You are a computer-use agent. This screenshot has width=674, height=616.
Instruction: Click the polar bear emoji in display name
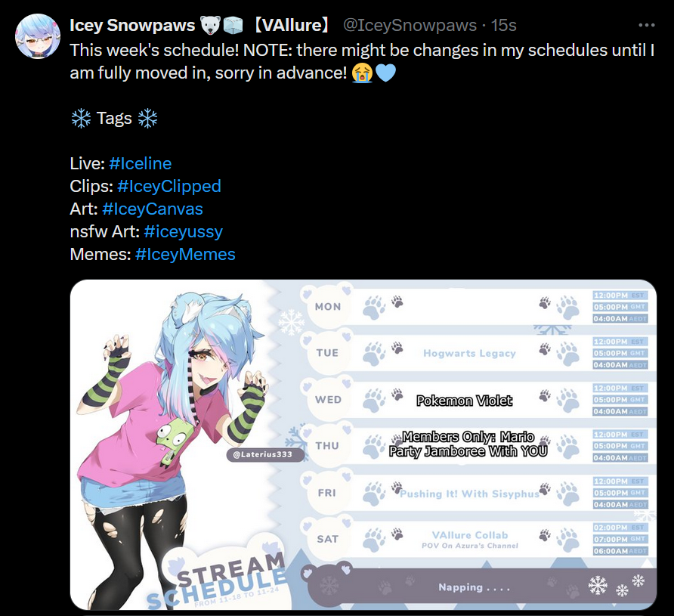211,26
